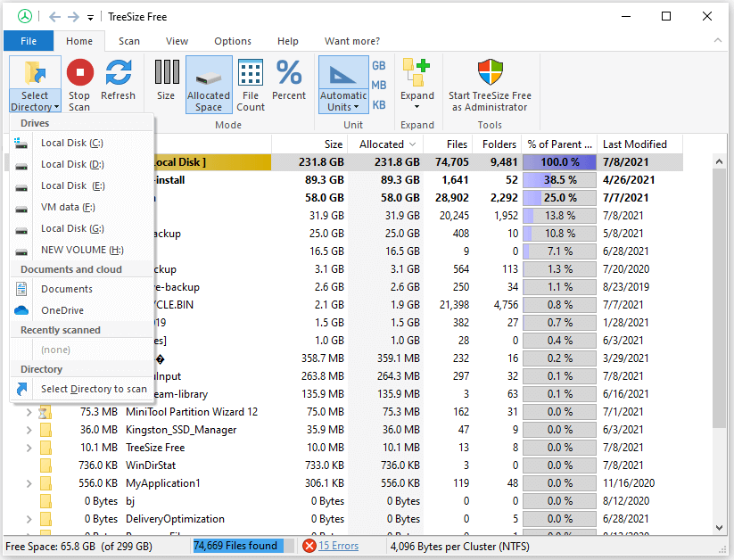Screen dimensions: 734x560
Task: Click the Kingston_SSD_Manager folder icon
Action: pos(45,430)
